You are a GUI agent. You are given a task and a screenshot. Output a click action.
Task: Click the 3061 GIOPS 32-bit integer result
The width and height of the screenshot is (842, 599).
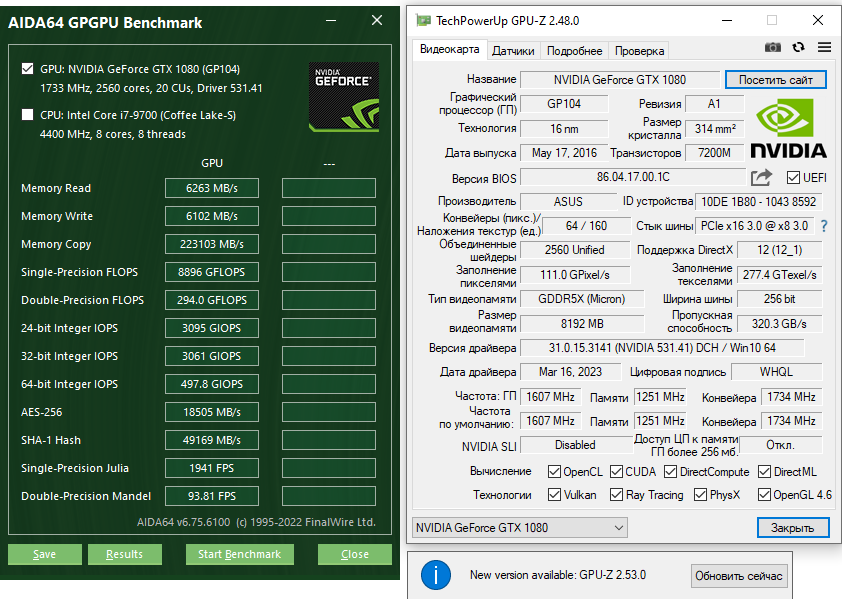point(212,356)
